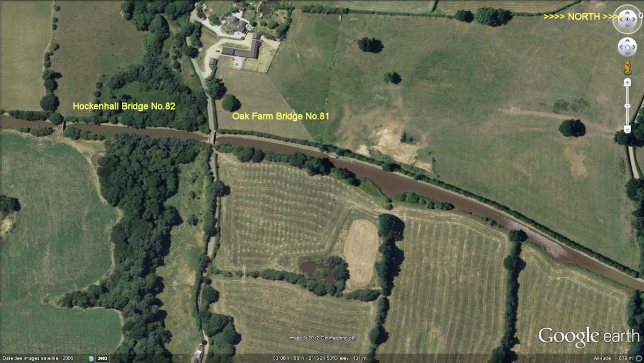Click the N north-reset marker on compass ring
The height and width of the screenshot is (363, 644).
coord(641,15)
